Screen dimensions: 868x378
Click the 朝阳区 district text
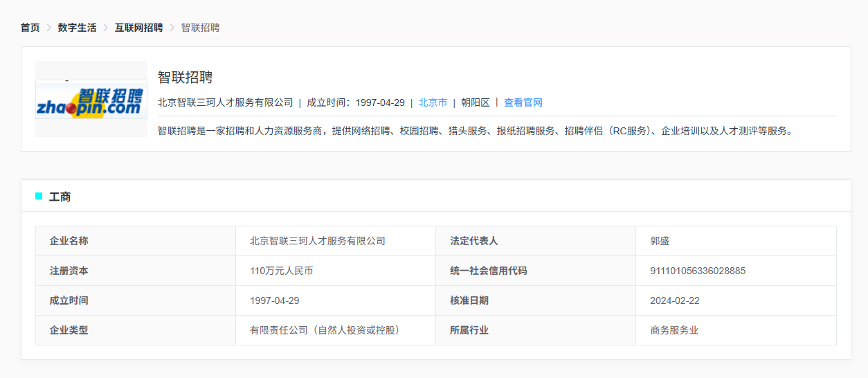pos(475,102)
